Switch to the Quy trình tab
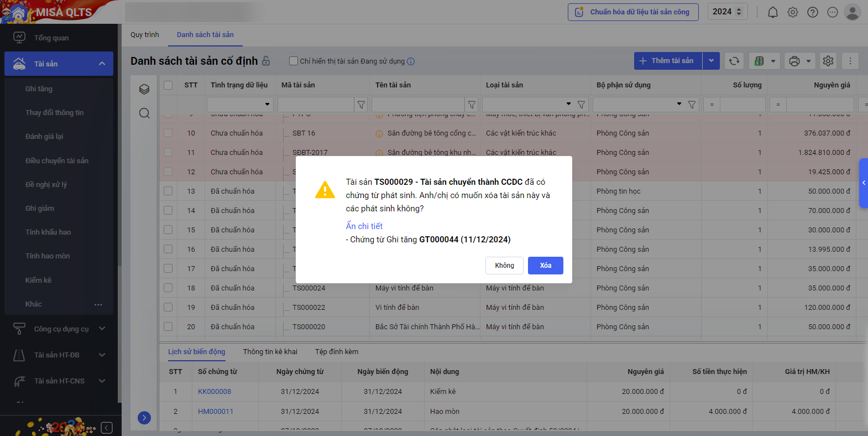This screenshot has height=436, width=868. (x=145, y=34)
